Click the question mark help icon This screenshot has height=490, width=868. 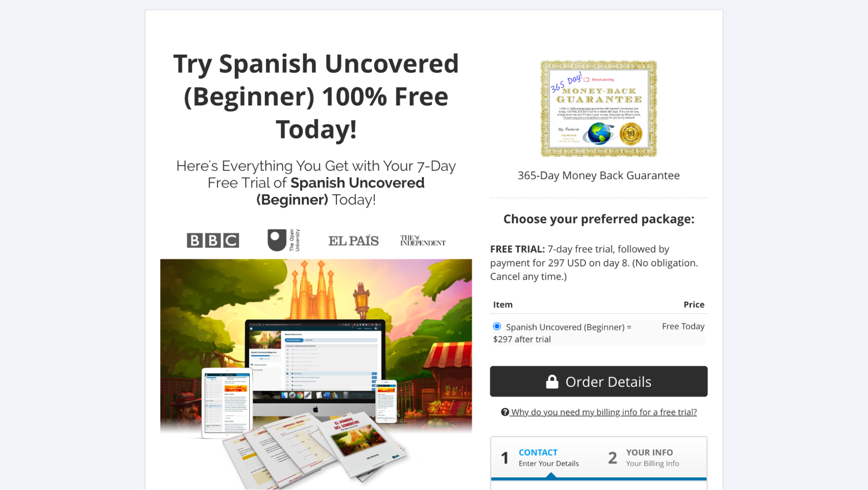[x=505, y=412]
